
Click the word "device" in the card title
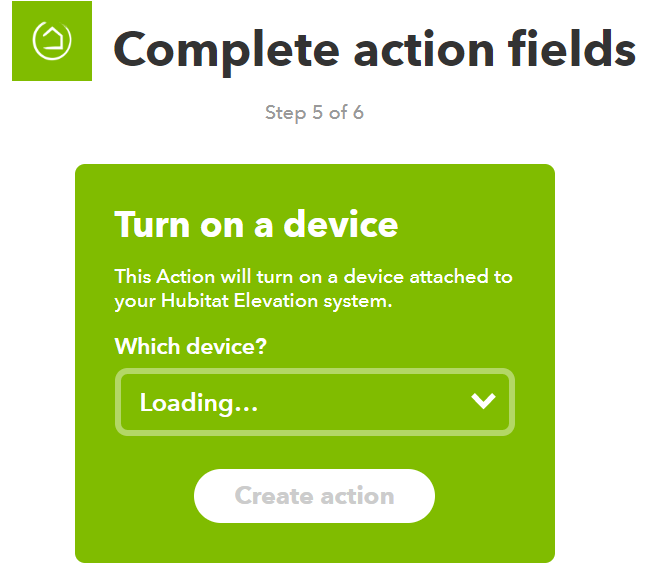click(341, 224)
